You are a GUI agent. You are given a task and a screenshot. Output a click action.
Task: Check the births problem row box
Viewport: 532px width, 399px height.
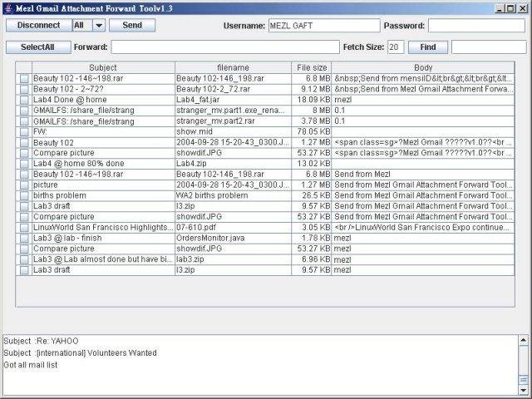click(x=24, y=196)
